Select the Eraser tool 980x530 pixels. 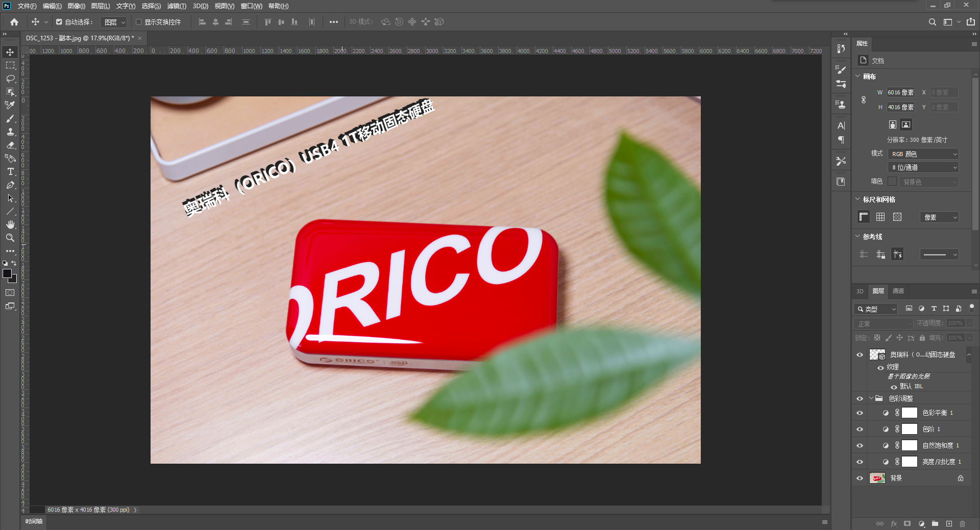[x=10, y=145]
